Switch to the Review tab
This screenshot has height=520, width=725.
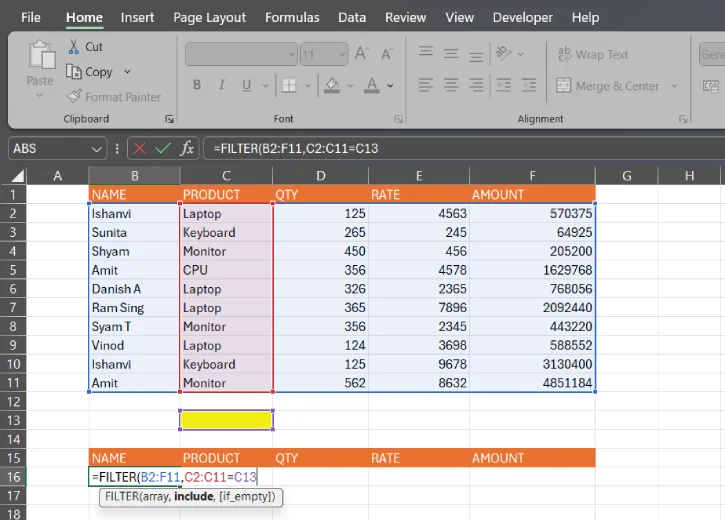(406, 18)
